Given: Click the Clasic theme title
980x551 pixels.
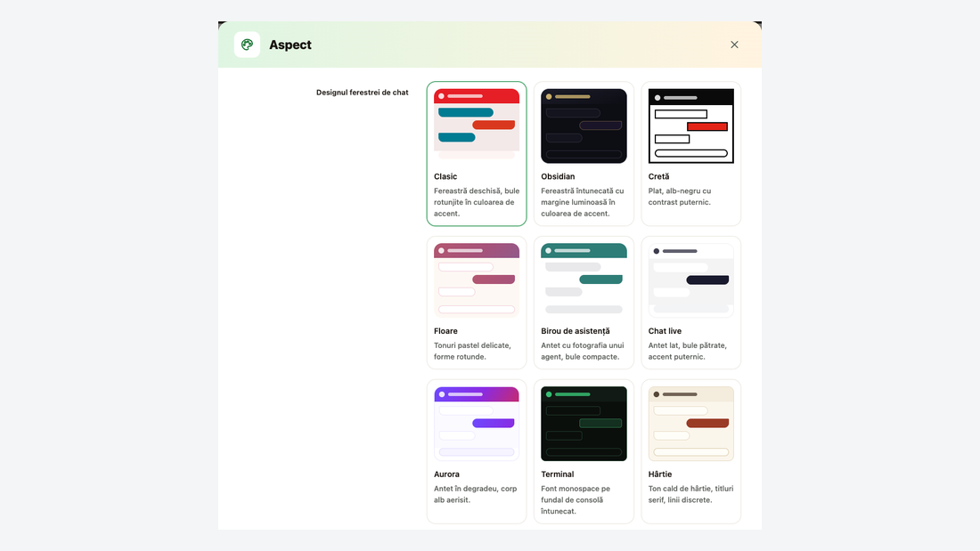Looking at the screenshot, I should pos(445,177).
